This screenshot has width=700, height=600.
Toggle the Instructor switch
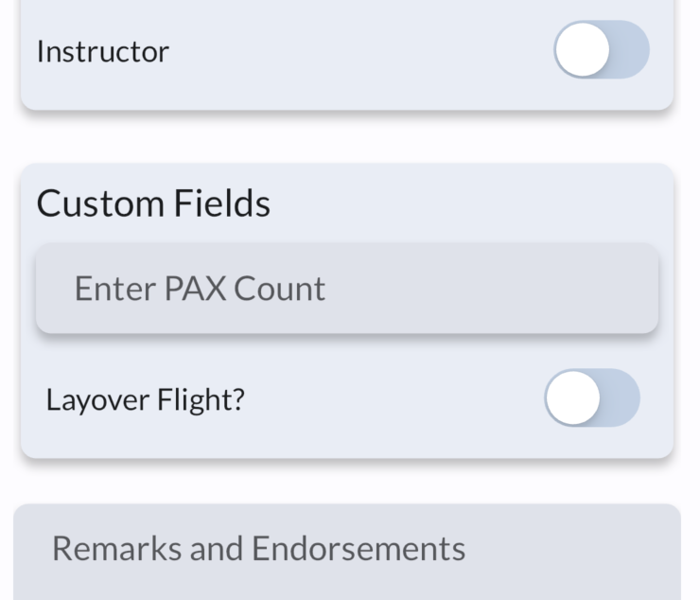601,50
